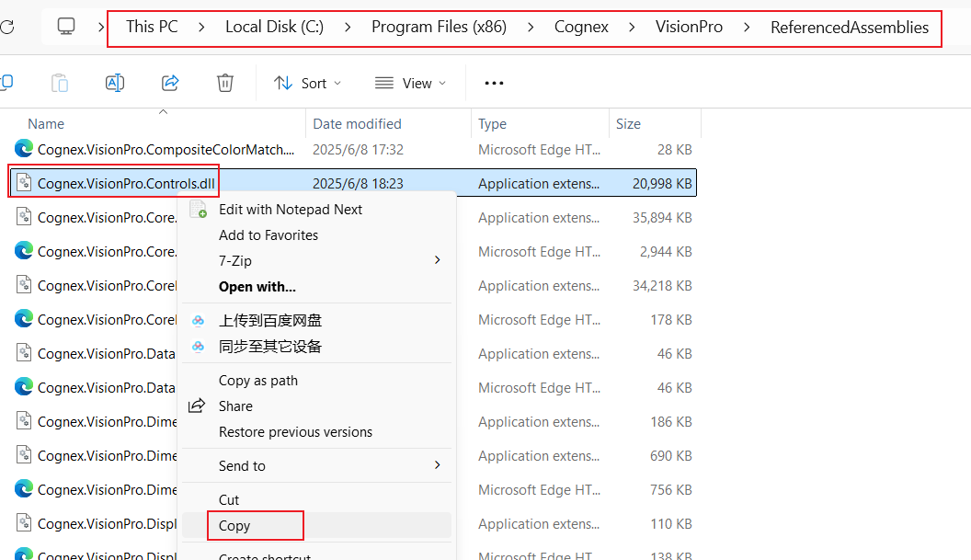The image size is (971, 560).
Task: Click the Refresh icon beside the address bar
Action: click(x=9, y=26)
